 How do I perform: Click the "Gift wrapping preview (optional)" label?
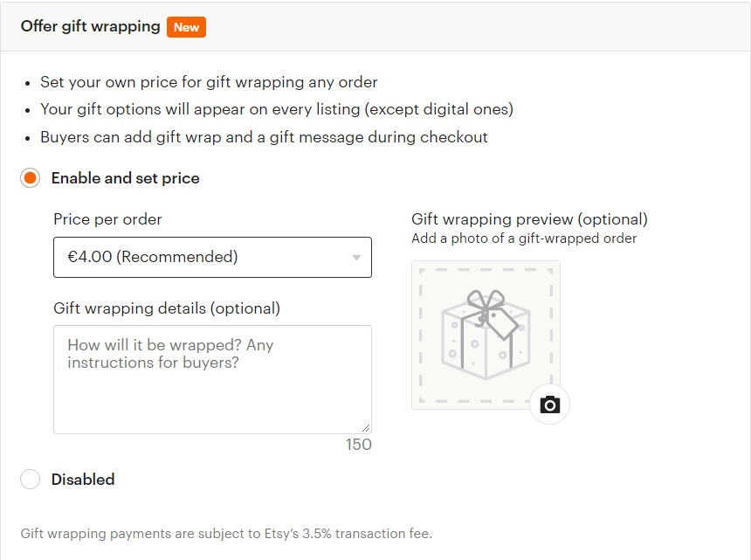529,219
